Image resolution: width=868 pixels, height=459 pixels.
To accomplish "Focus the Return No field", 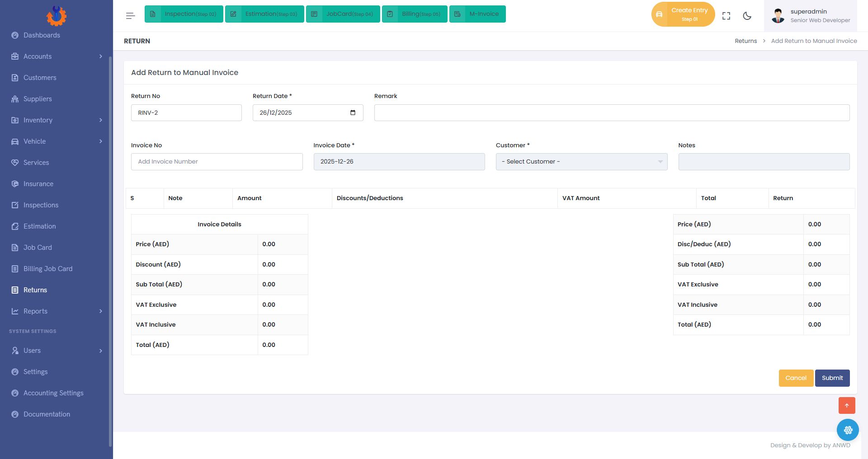I will point(186,112).
